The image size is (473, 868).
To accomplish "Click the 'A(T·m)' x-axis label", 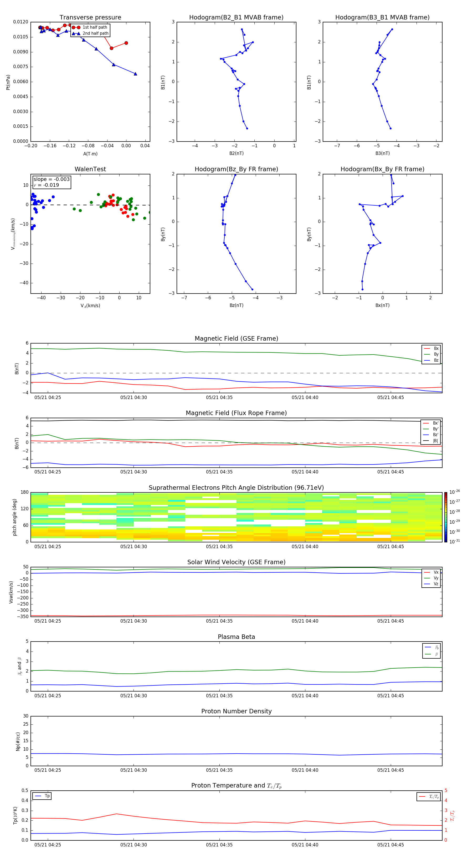I will [90, 154].
